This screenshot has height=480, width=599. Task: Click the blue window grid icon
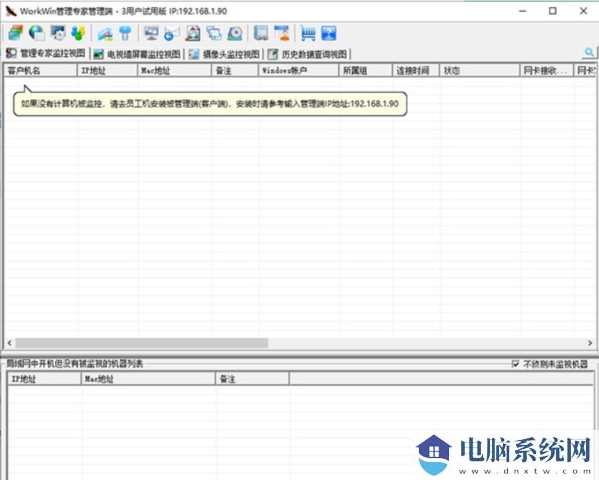coord(329,33)
